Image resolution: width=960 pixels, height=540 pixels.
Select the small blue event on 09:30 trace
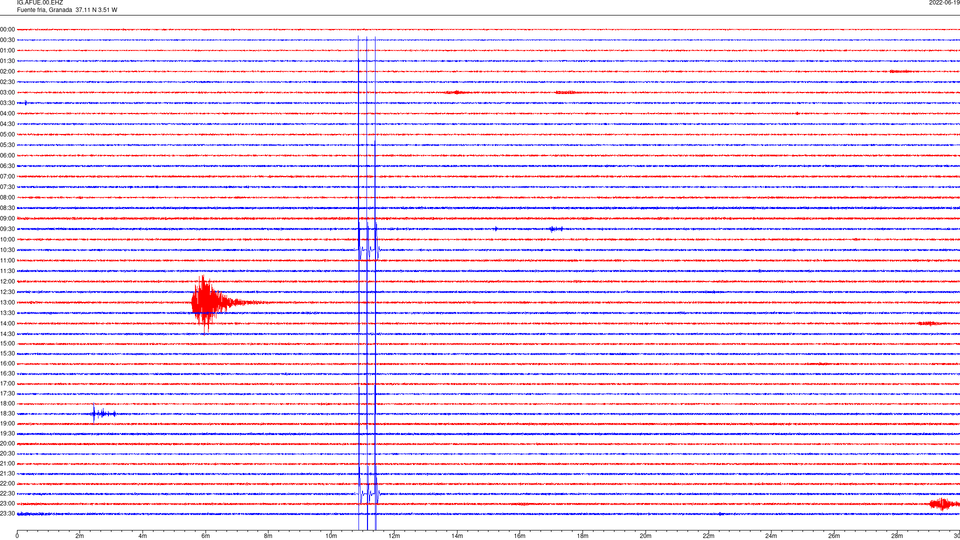coord(555,229)
